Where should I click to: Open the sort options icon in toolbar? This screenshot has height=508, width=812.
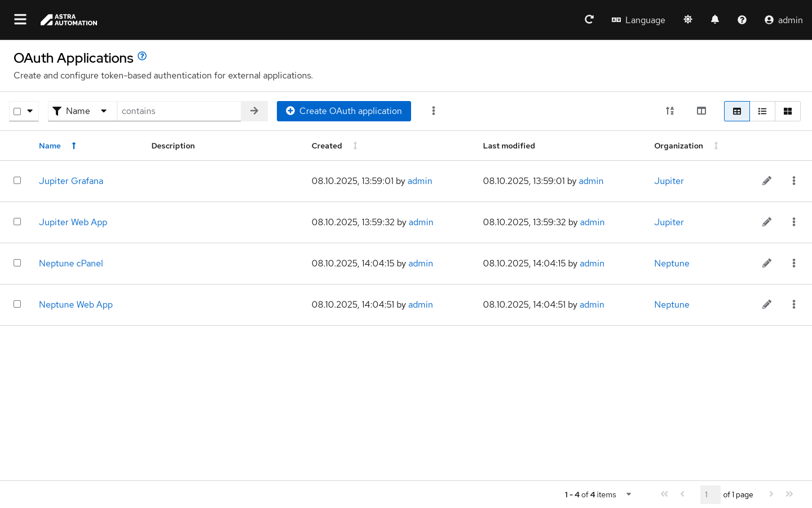click(x=670, y=111)
